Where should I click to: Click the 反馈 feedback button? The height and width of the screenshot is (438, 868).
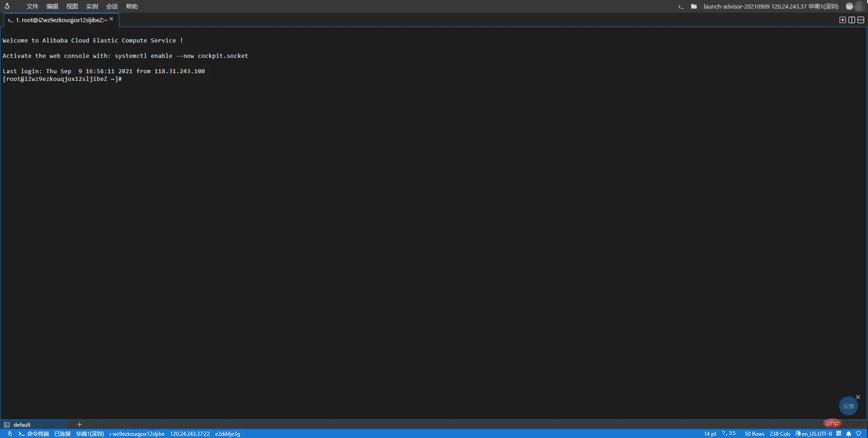click(848, 406)
